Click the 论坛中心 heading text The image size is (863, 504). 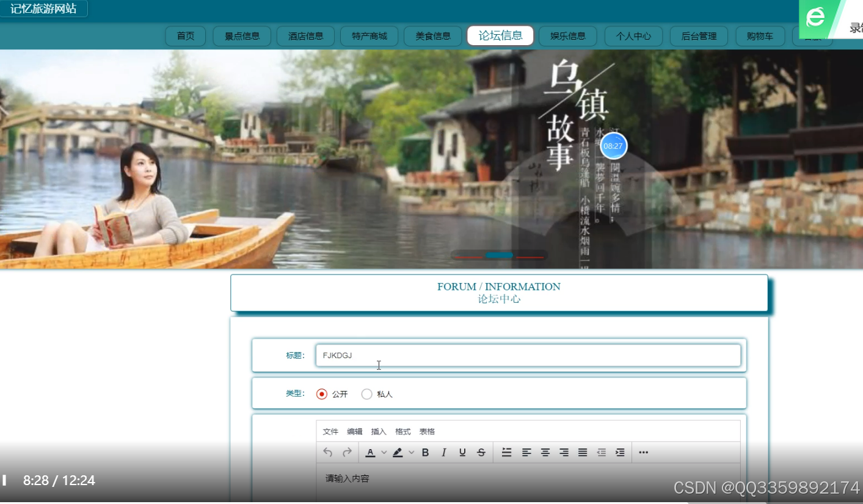[x=499, y=300]
